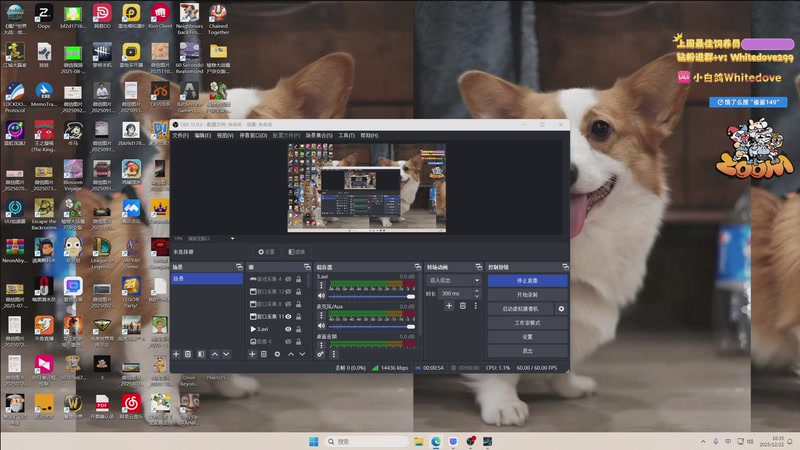Open source properties gear in Sources panel
The image size is (800, 450).
277,354
